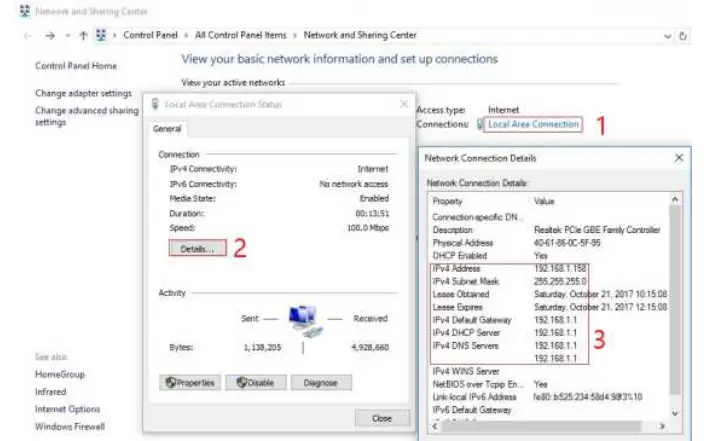Select the Lease Obtained row
The image size is (721, 441).
click(549, 294)
